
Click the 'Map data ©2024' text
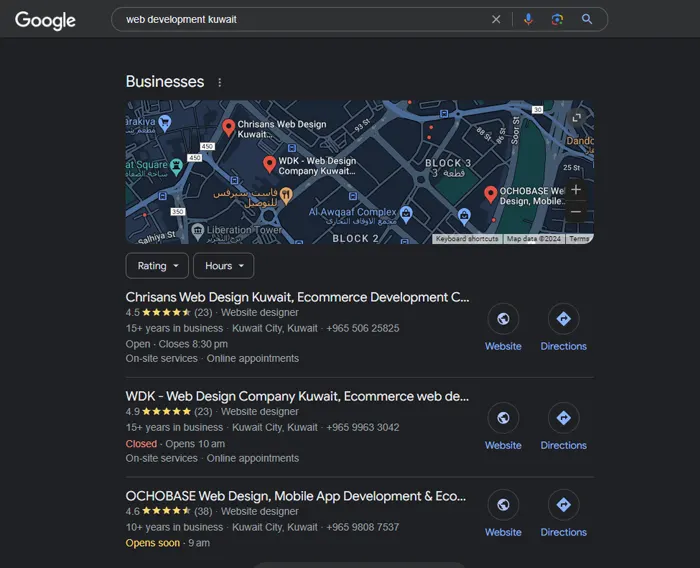click(x=533, y=239)
